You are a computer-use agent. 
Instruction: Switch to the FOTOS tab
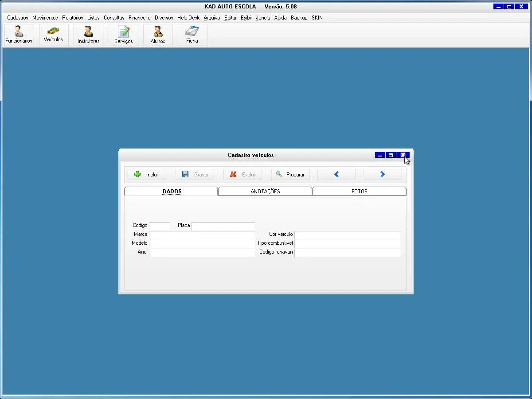pyautogui.click(x=359, y=192)
